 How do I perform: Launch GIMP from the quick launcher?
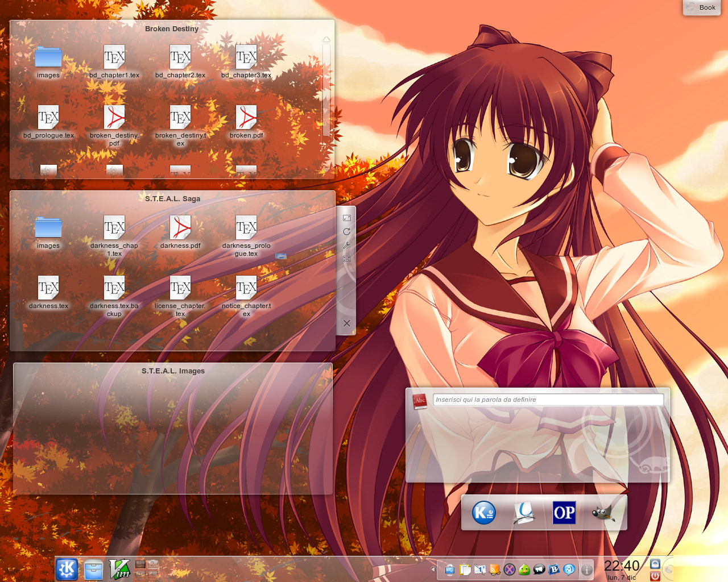click(x=603, y=513)
